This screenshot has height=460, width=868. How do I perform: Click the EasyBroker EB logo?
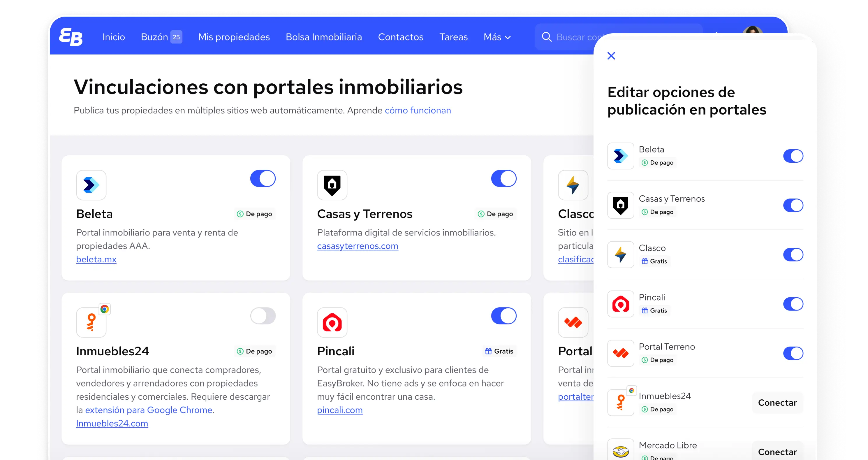(x=71, y=37)
